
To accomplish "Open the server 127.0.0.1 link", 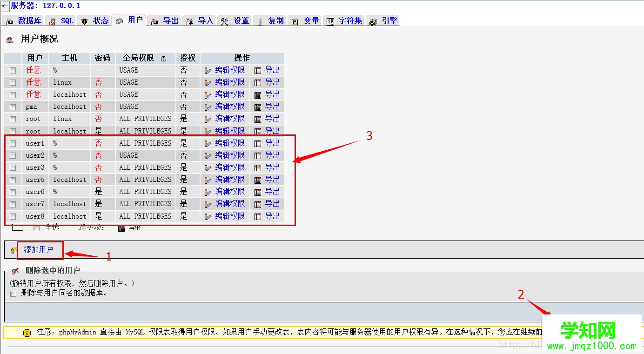I will click(x=46, y=6).
